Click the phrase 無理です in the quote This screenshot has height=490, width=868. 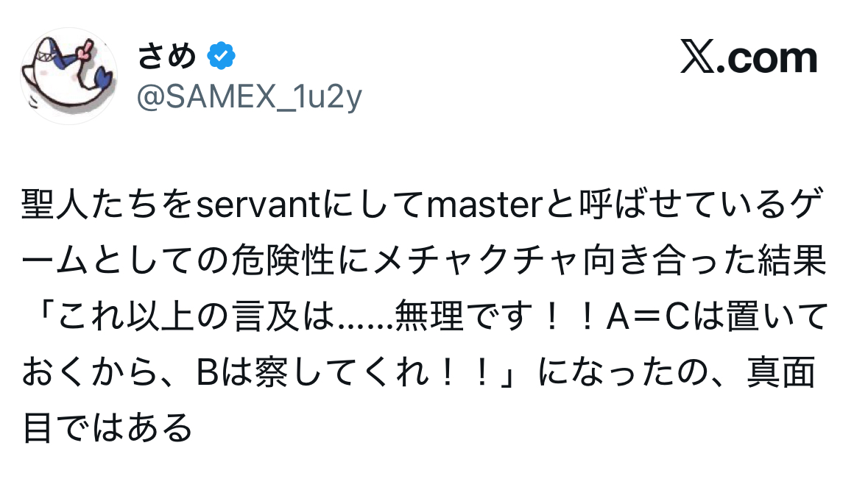(x=464, y=316)
